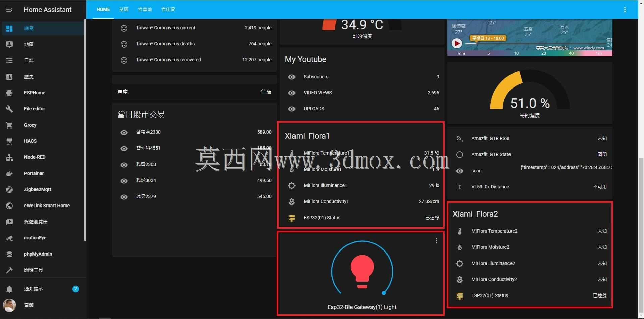Image resolution: width=644 pixels, height=319 pixels.
Task: Open the 通知提示 notifications bell
Action: pyautogui.click(x=9, y=289)
